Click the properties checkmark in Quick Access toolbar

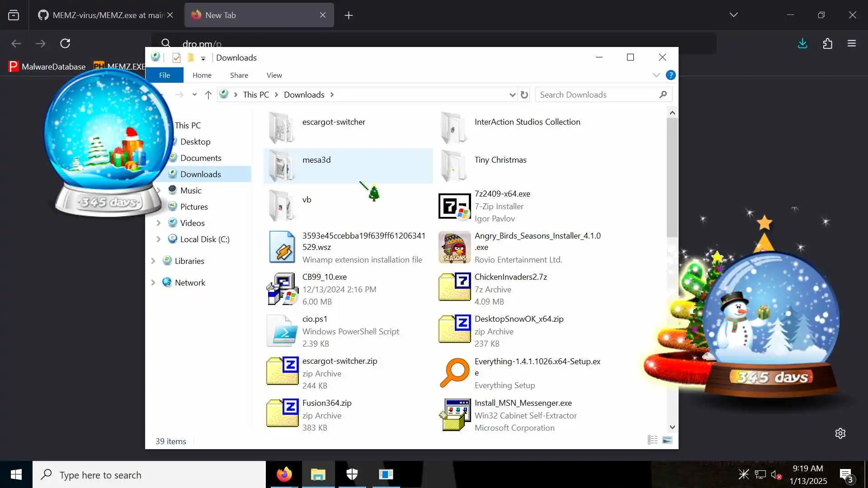tap(177, 58)
